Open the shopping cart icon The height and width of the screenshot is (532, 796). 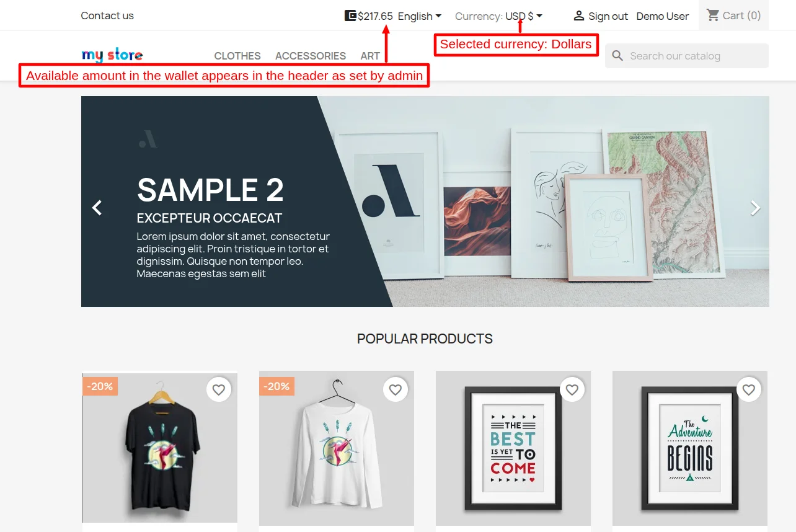(713, 16)
